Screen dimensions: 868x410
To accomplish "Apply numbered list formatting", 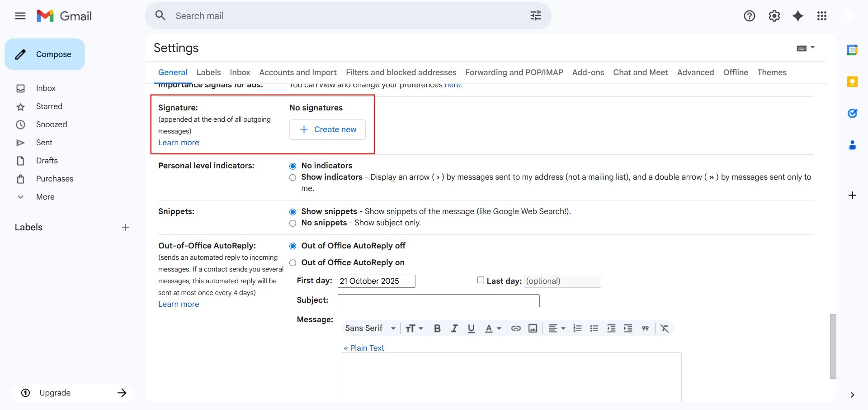I will (577, 329).
